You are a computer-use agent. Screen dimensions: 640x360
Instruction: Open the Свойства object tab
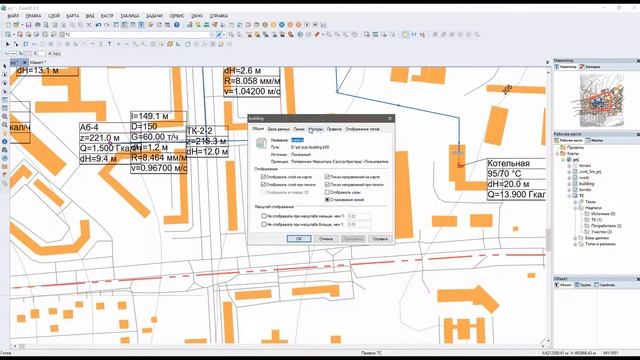click(604, 284)
